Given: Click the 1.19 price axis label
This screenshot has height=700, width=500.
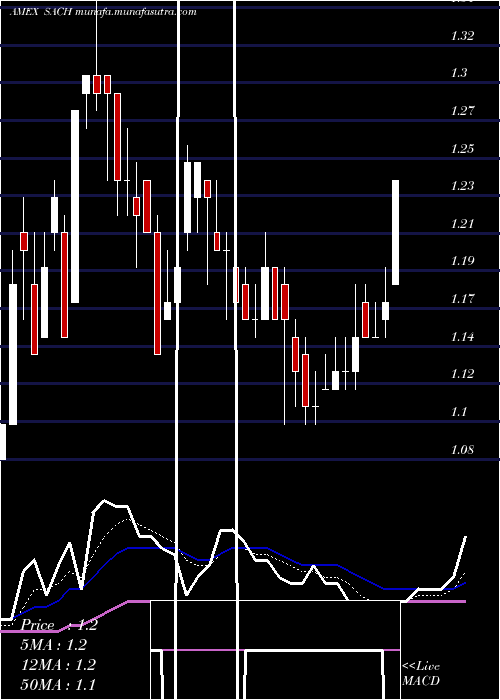Looking at the screenshot, I should 462,261.
